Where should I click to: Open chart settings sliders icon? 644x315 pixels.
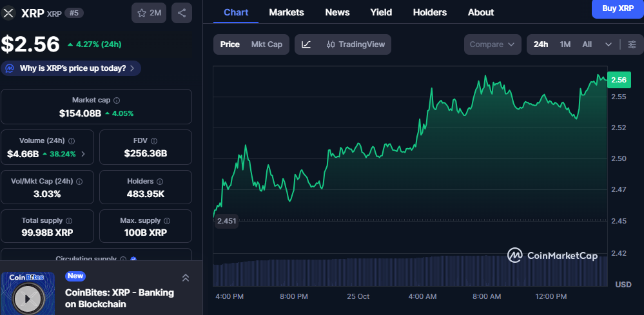tap(632, 44)
